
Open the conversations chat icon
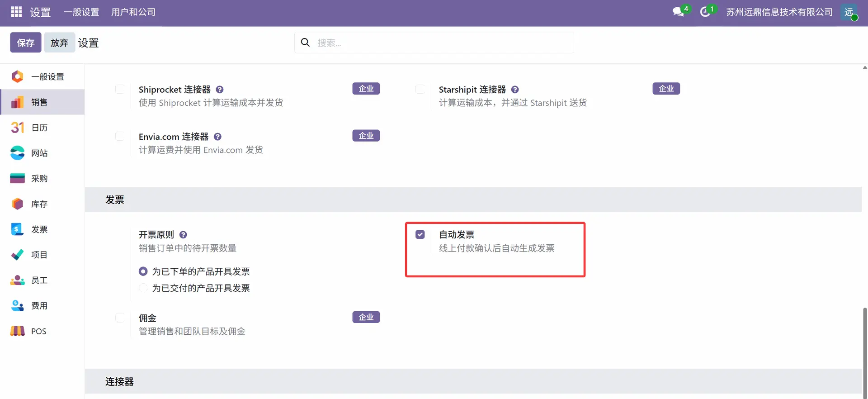tap(678, 12)
